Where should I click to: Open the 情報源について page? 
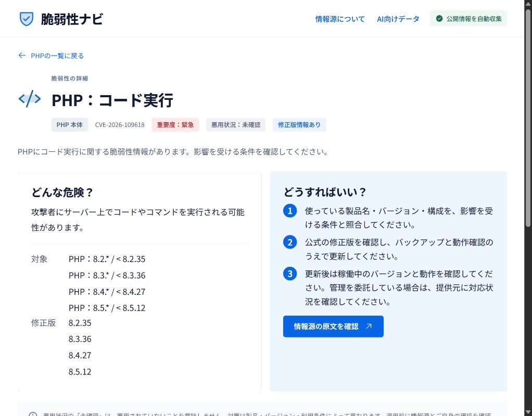[x=339, y=19]
